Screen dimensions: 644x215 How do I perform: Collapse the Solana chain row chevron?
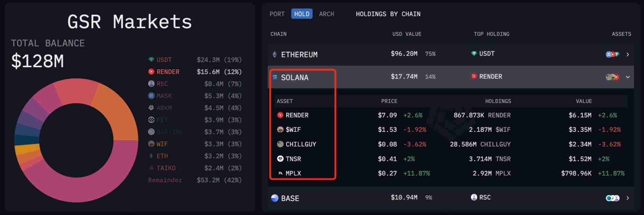coord(628,77)
